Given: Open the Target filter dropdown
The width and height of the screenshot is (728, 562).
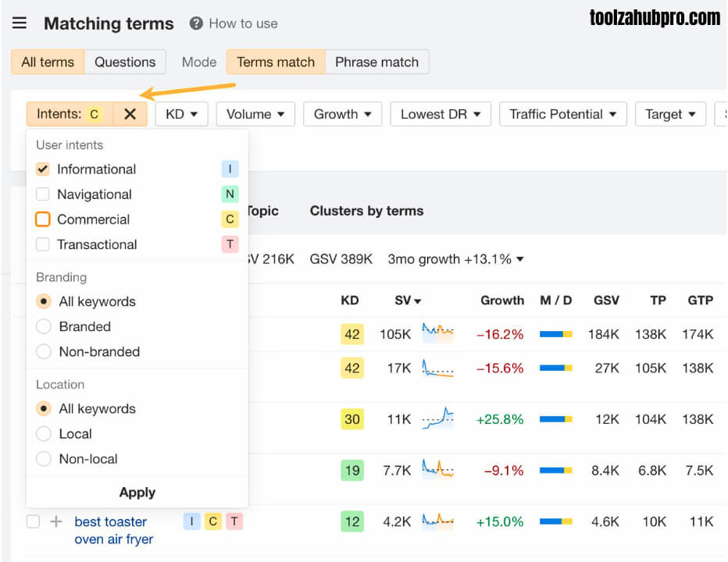Looking at the screenshot, I should coord(670,114).
